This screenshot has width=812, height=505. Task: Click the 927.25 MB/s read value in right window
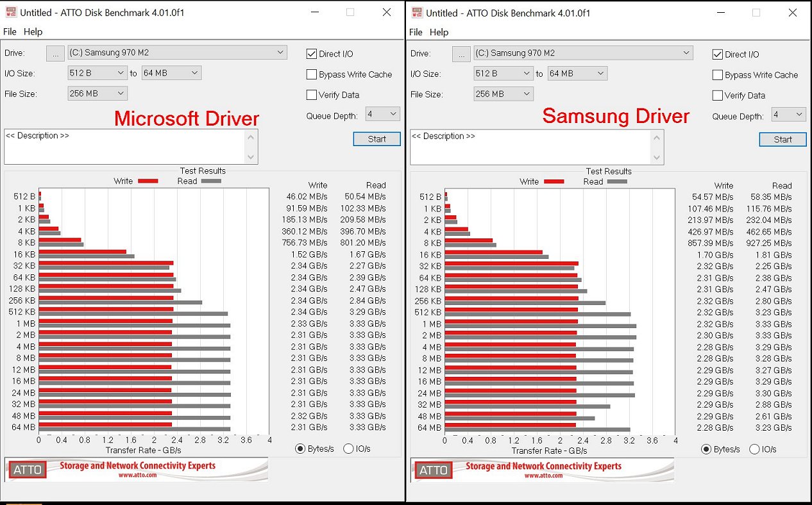tap(770, 244)
